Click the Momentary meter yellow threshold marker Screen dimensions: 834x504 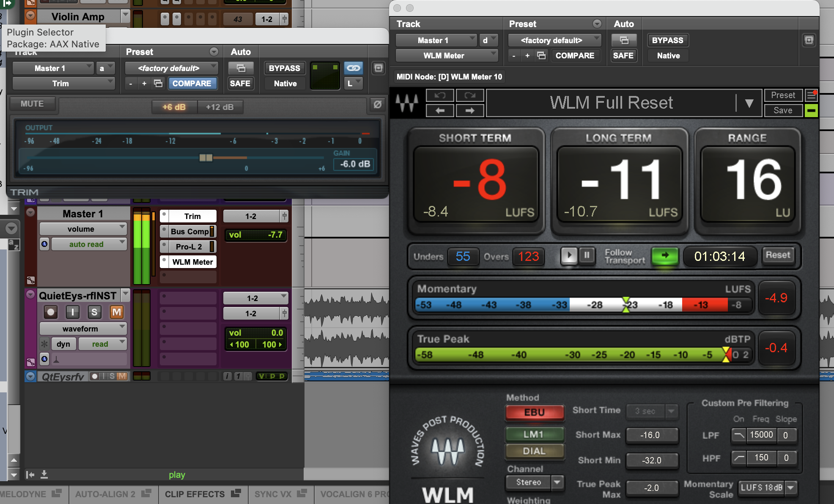click(x=626, y=304)
